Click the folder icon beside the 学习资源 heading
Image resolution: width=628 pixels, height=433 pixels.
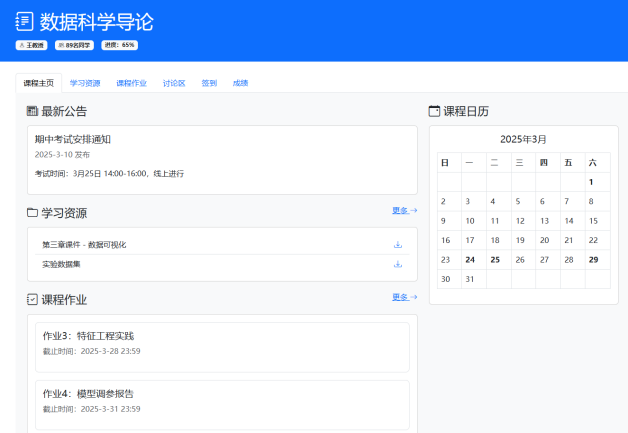tap(32, 213)
